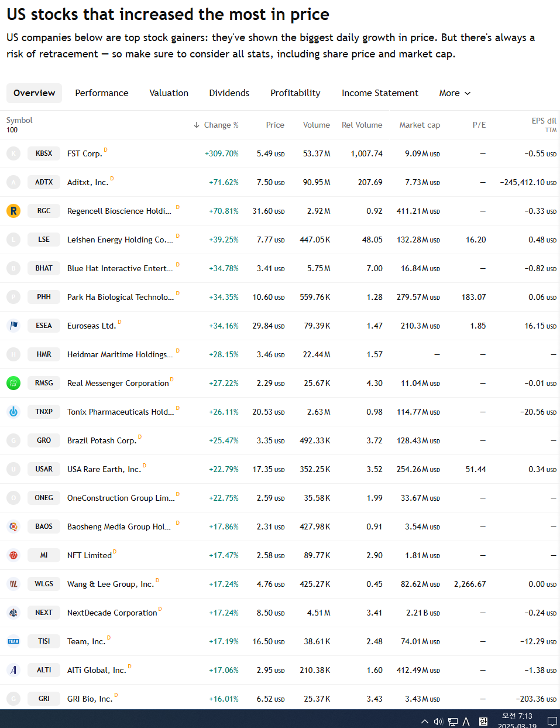Open the USA Rare Earth, Inc. link
This screenshot has width=560, height=728.
(x=104, y=469)
